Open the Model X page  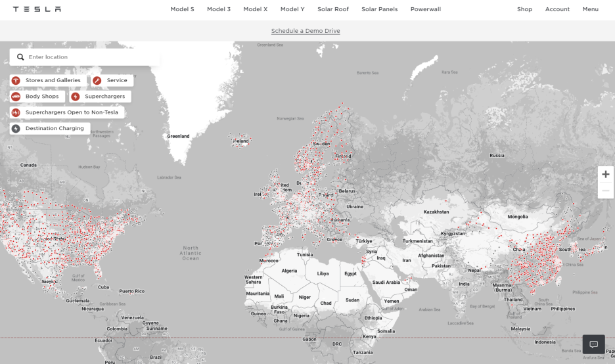(256, 9)
